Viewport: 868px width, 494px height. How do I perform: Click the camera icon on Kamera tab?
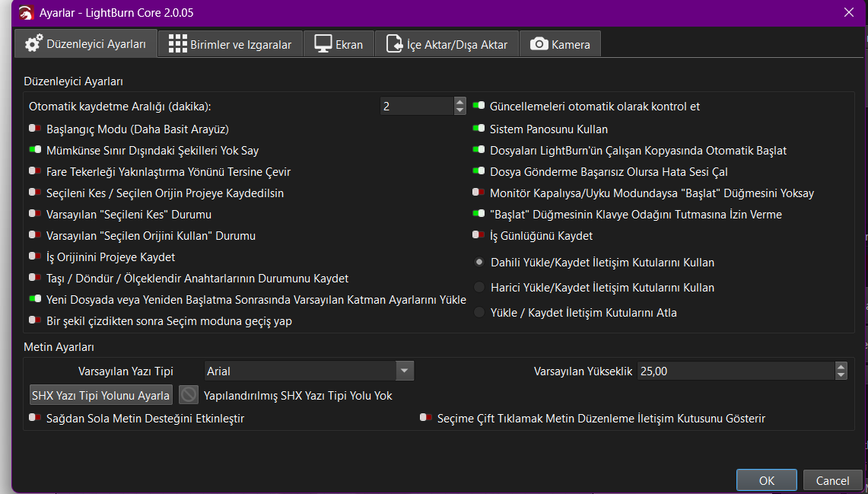[539, 44]
